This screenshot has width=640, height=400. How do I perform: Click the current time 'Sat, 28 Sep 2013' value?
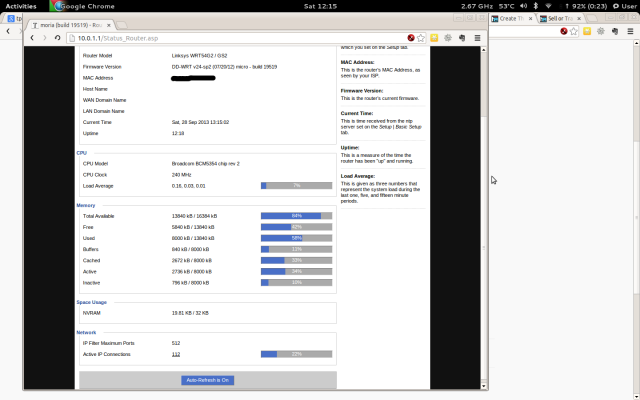coord(191,122)
